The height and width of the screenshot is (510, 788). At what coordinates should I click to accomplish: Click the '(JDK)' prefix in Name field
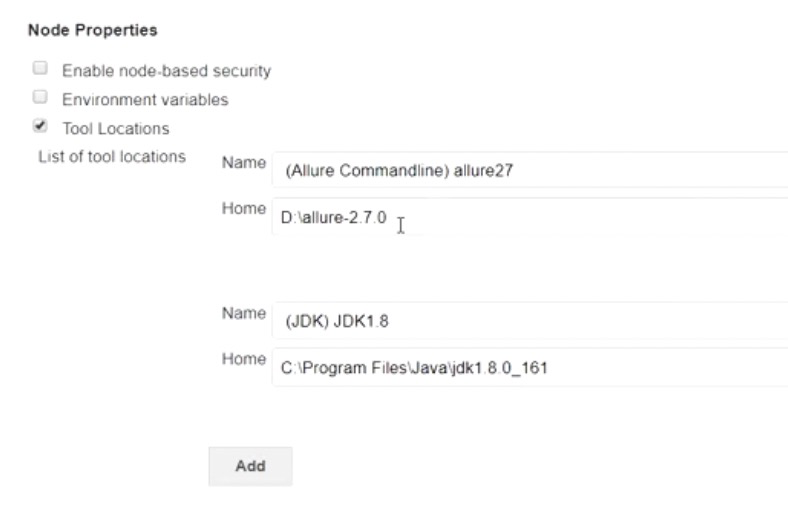point(303,322)
